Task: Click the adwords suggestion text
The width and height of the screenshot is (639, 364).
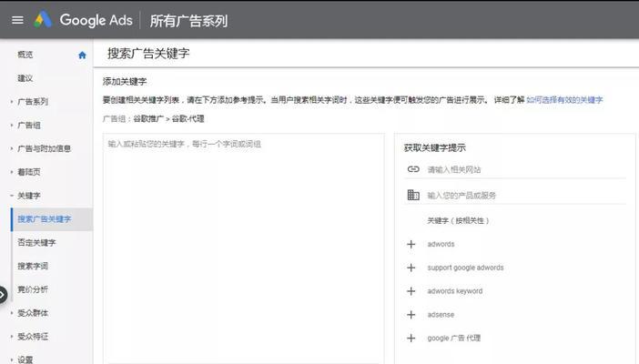Action: click(441, 244)
